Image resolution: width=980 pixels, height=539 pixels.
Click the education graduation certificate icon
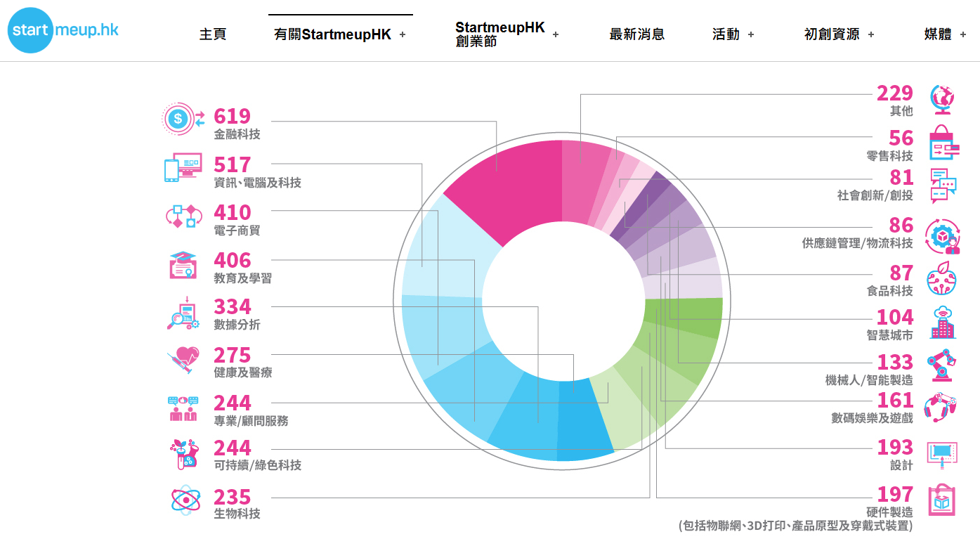(x=183, y=265)
